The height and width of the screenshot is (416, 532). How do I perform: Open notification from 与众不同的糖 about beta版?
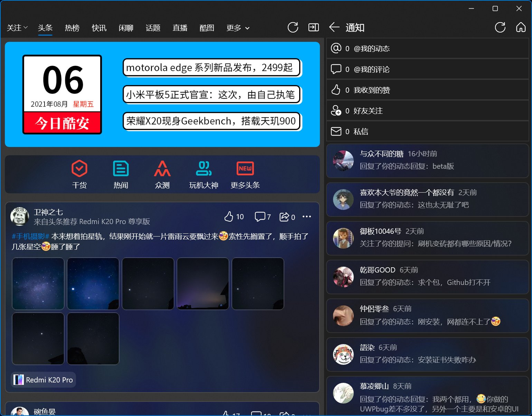pyautogui.click(x=428, y=161)
